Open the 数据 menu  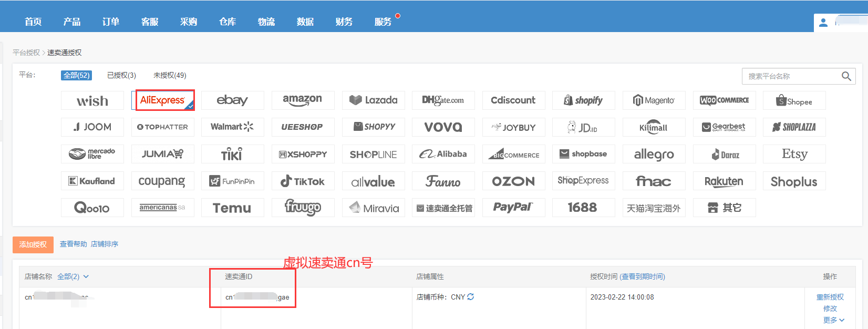pyautogui.click(x=305, y=22)
